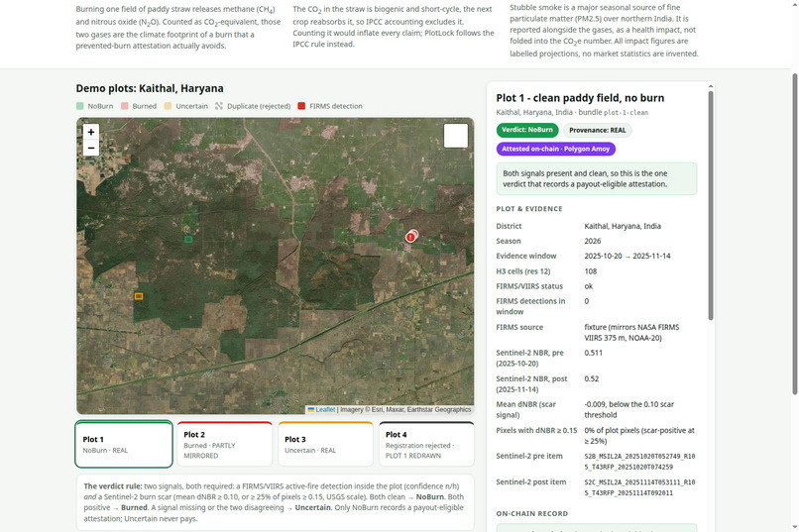Click the FIRMS source 'fixture (mirrors NASA FIRMS' text
This screenshot has width=799, height=532.
click(x=631, y=327)
